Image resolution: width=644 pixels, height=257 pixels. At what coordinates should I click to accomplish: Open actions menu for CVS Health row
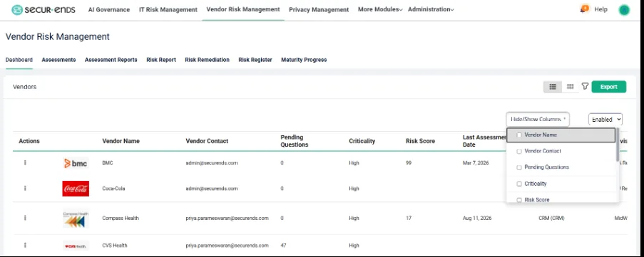tap(25, 245)
